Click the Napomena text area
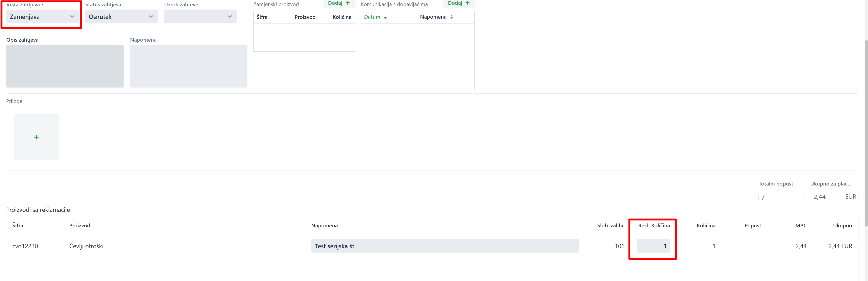 coord(188,66)
